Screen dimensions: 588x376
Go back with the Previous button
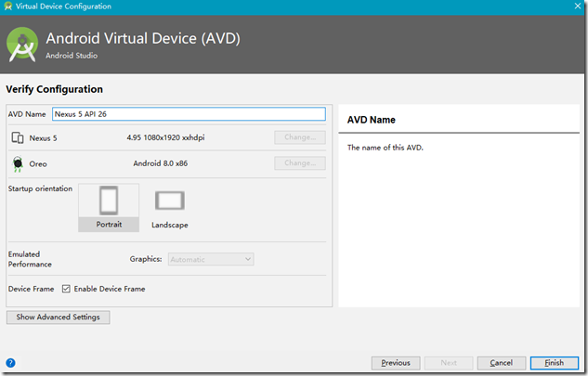pyautogui.click(x=396, y=363)
